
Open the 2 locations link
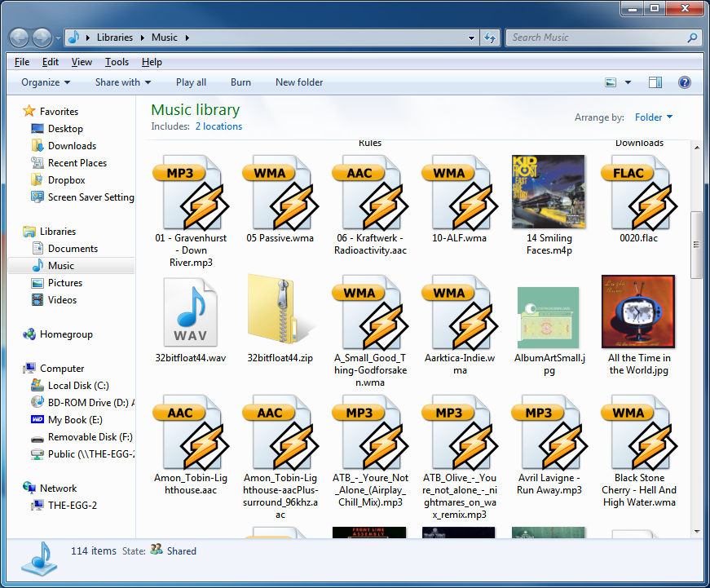(x=218, y=126)
